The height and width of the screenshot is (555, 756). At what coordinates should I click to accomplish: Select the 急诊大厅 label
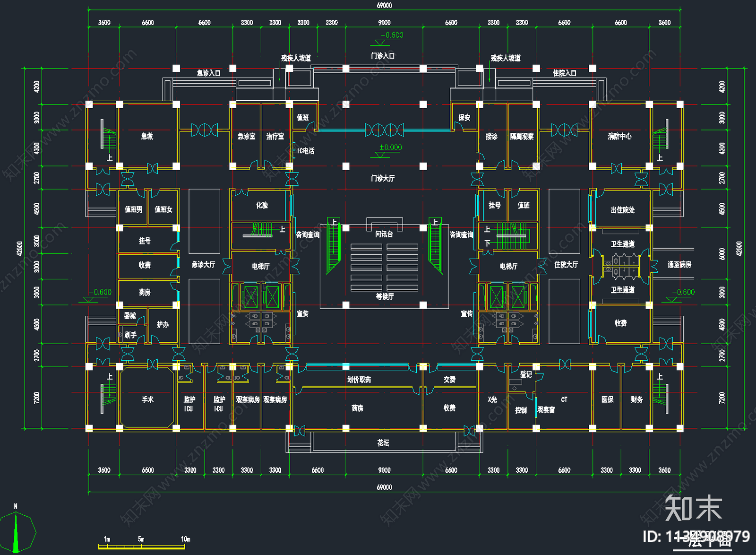pos(204,265)
